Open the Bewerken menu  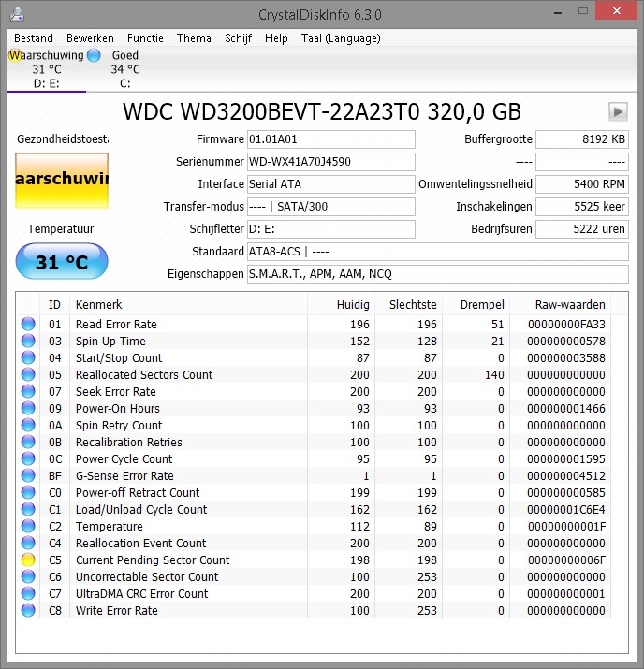(x=90, y=38)
